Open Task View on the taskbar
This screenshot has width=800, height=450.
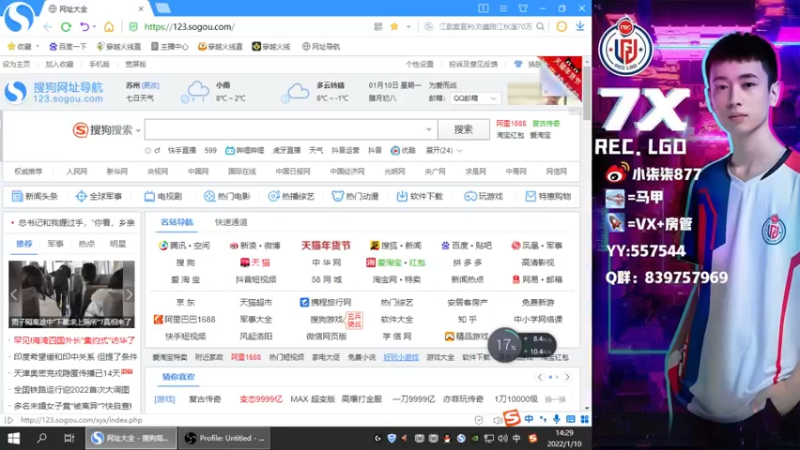pyautogui.click(x=69, y=438)
